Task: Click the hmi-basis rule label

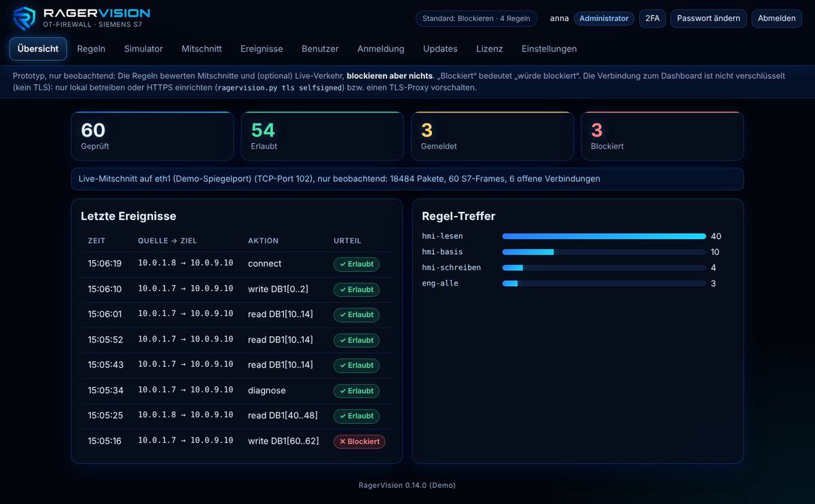Action: coord(442,252)
